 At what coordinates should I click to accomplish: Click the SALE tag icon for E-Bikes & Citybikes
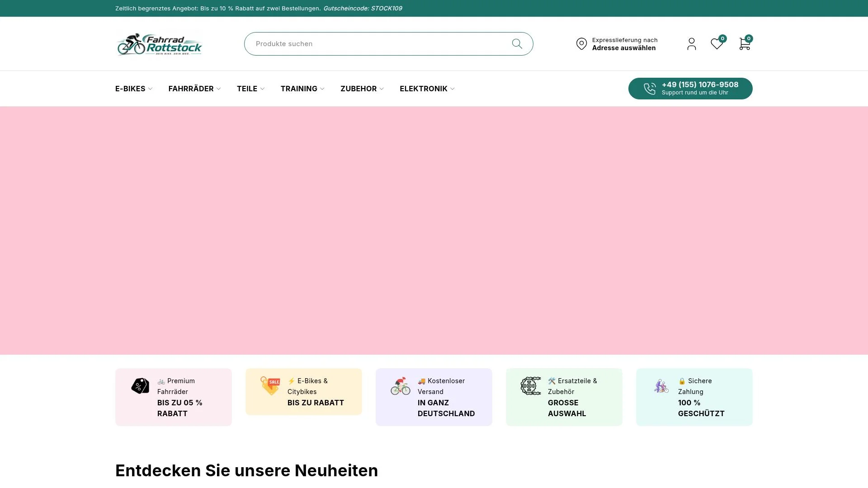tap(270, 386)
